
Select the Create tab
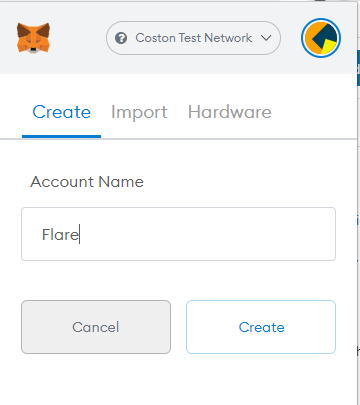[61, 112]
